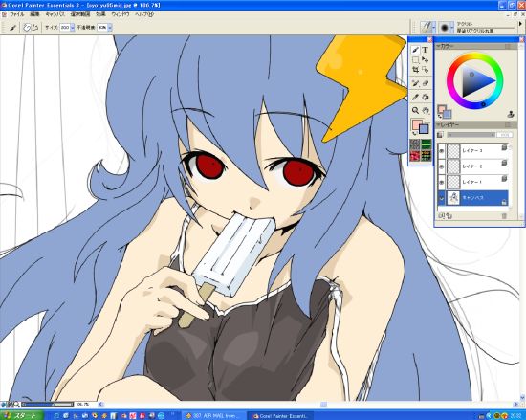Open the brush variant selector dropdown
Screen dimensions: 526x420
[452, 28]
